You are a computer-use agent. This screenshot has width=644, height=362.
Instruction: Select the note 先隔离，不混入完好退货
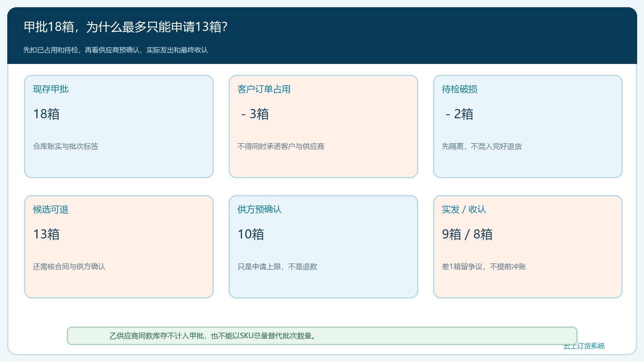pos(482,146)
